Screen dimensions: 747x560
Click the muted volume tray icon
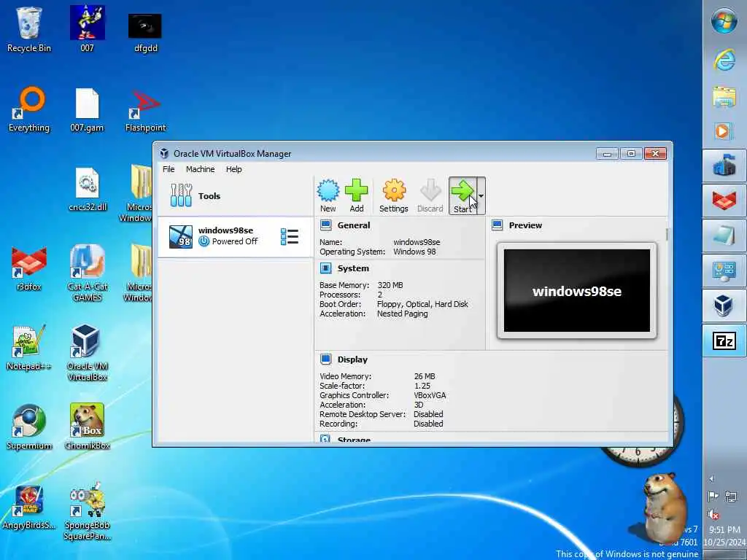(713, 514)
